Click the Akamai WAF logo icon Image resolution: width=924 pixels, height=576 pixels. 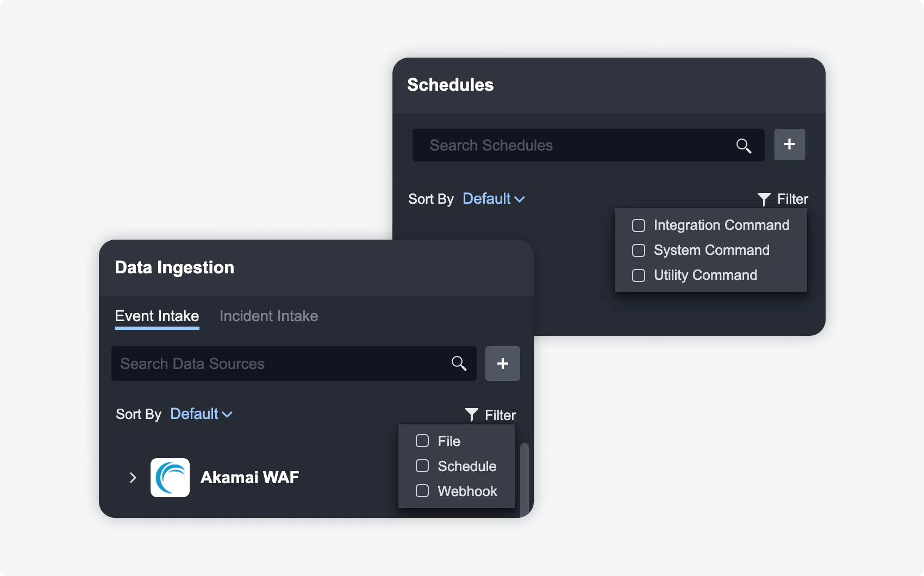pos(170,478)
